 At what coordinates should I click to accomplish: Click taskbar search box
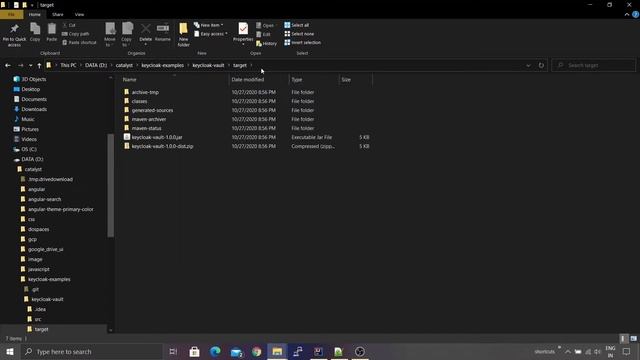pos(92,351)
